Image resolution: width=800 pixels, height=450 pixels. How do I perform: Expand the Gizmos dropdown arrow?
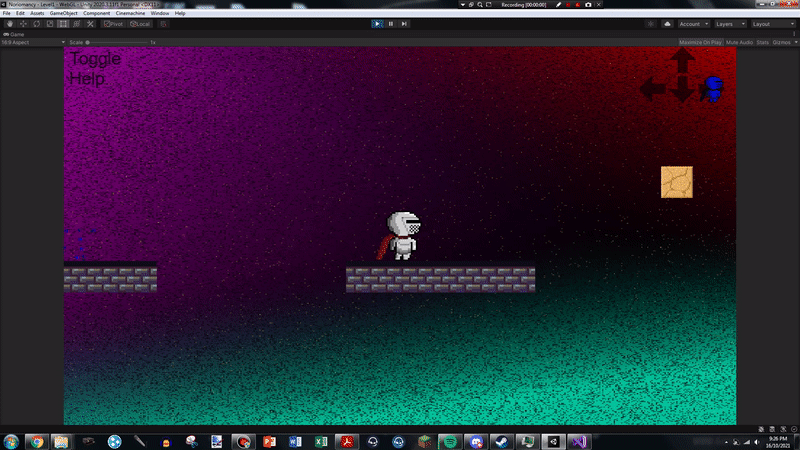tap(795, 42)
